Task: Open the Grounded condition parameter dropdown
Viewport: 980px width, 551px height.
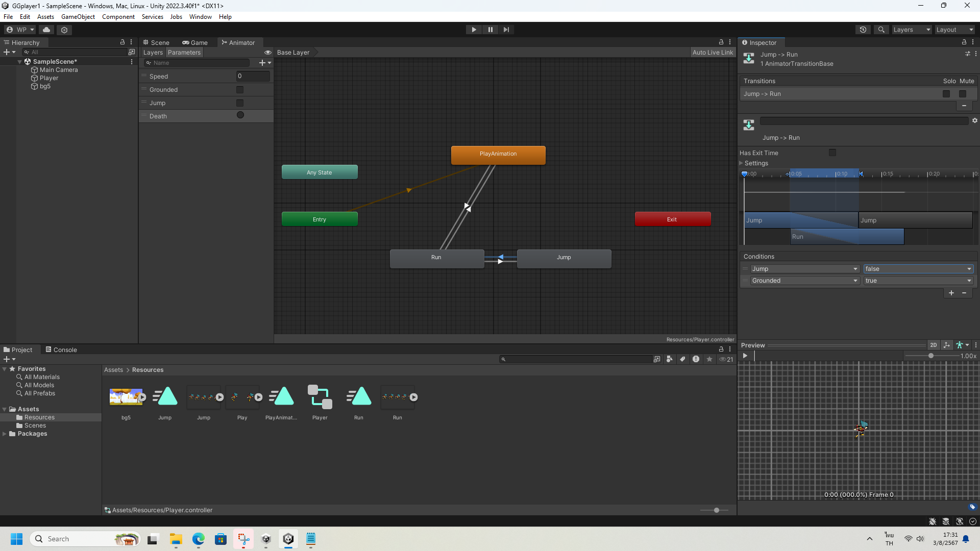Action: pyautogui.click(x=804, y=281)
